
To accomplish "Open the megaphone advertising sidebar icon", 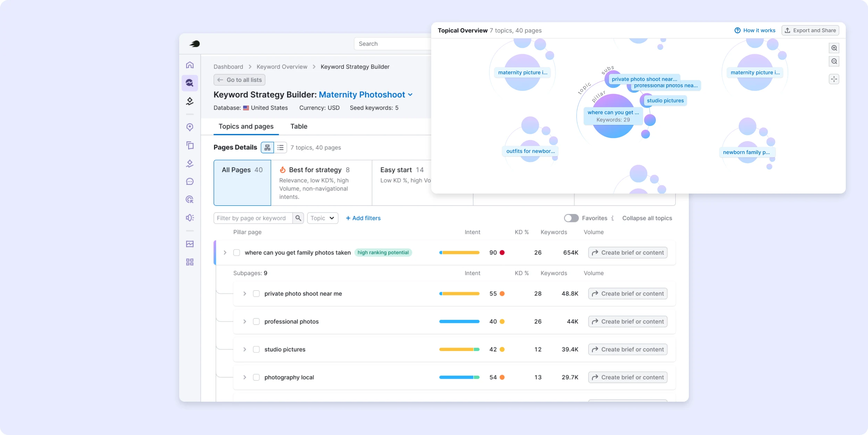I will click(x=190, y=217).
